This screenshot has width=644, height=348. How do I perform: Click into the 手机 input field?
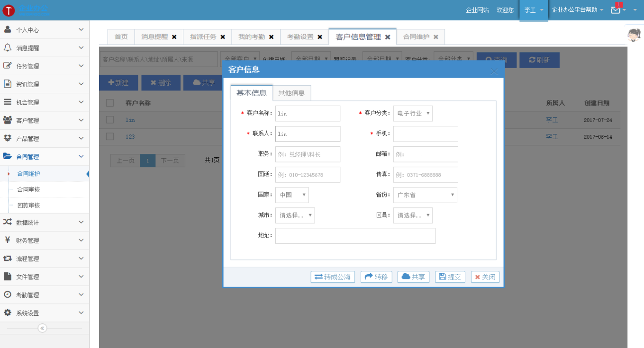coord(426,134)
